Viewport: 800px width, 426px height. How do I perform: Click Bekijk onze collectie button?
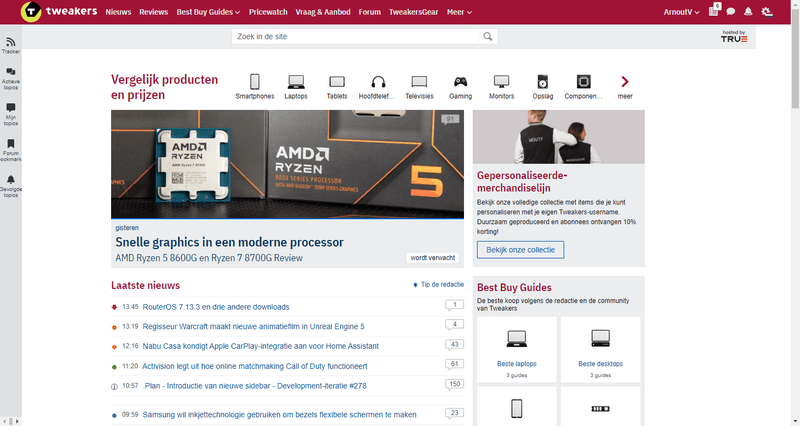click(520, 250)
